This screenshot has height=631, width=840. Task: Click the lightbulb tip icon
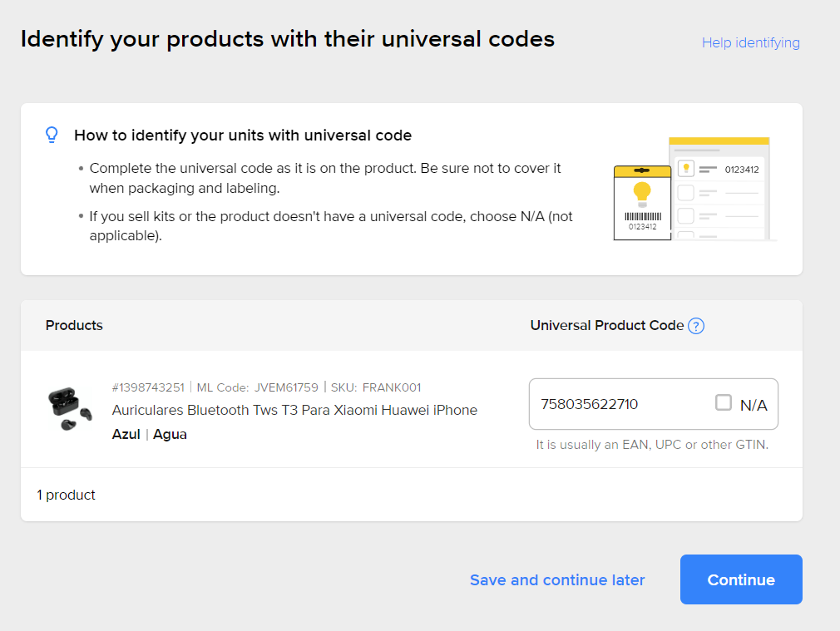[52, 135]
